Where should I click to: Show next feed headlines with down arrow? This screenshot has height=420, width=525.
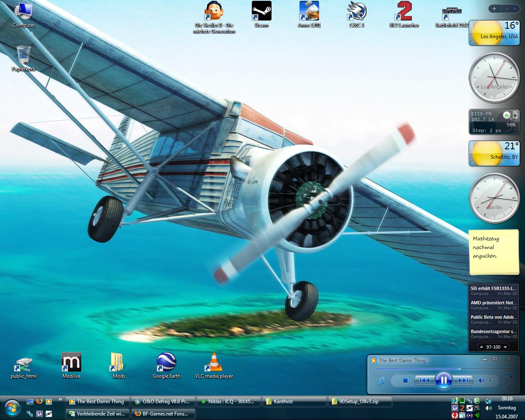pyautogui.click(x=505, y=347)
